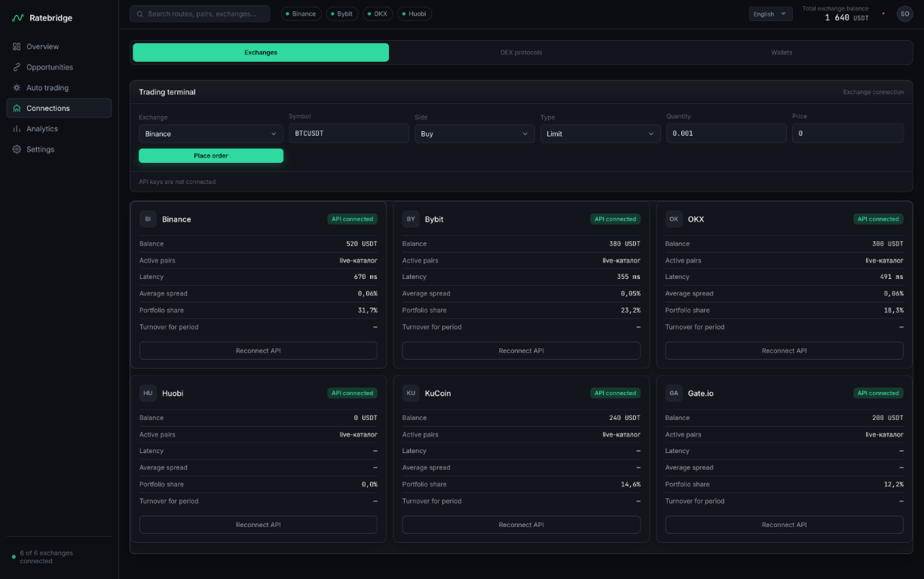Screen dimensions: 924x579
Task: Switch to the Wallets tab
Action: 782,52
